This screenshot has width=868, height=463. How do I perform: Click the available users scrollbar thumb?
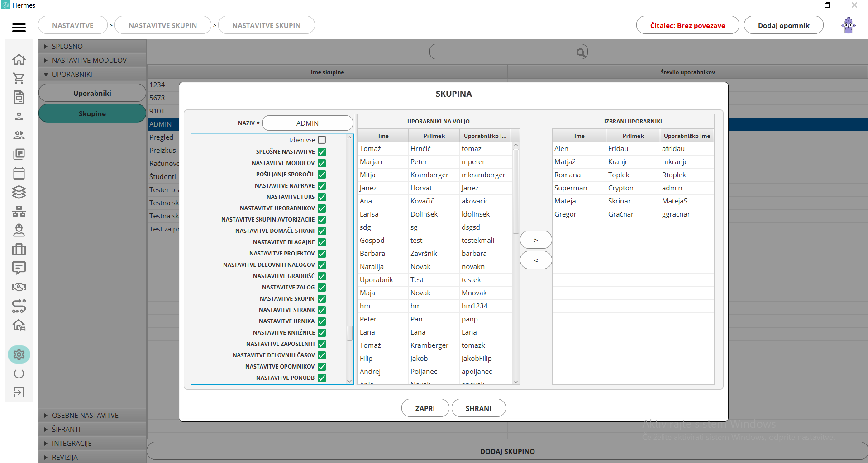(516, 191)
